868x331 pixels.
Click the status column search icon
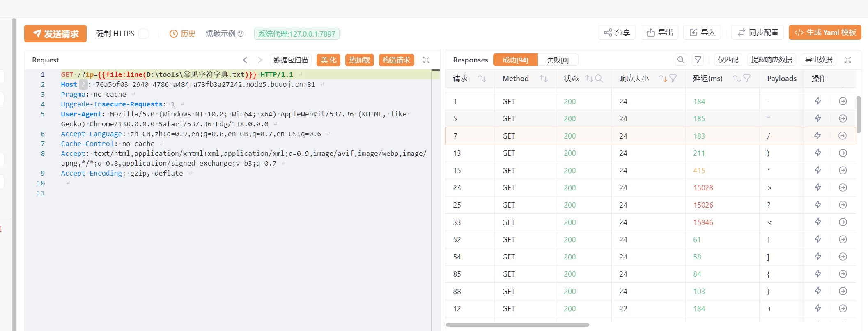click(599, 79)
